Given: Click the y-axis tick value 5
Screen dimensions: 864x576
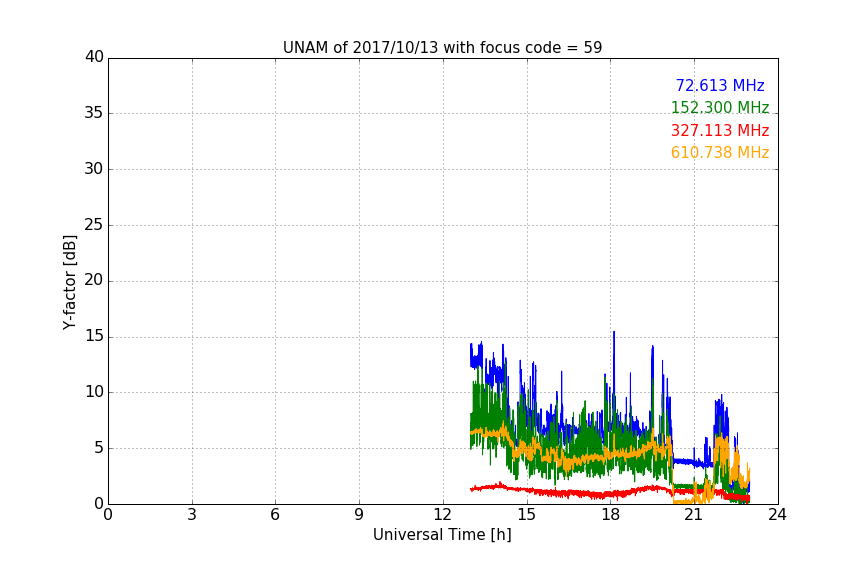Looking at the screenshot, I should (x=99, y=448).
